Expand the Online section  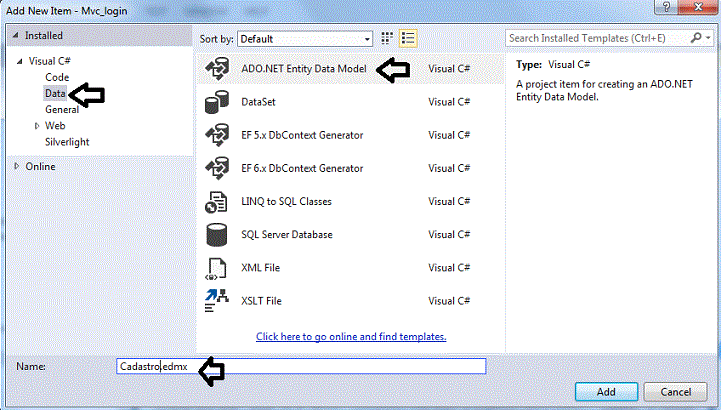(17, 166)
